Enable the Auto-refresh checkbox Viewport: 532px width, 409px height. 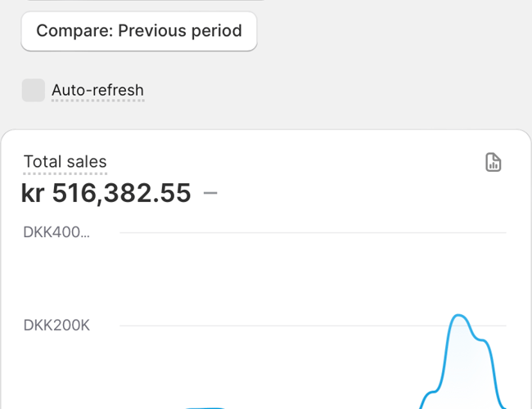click(x=34, y=90)
